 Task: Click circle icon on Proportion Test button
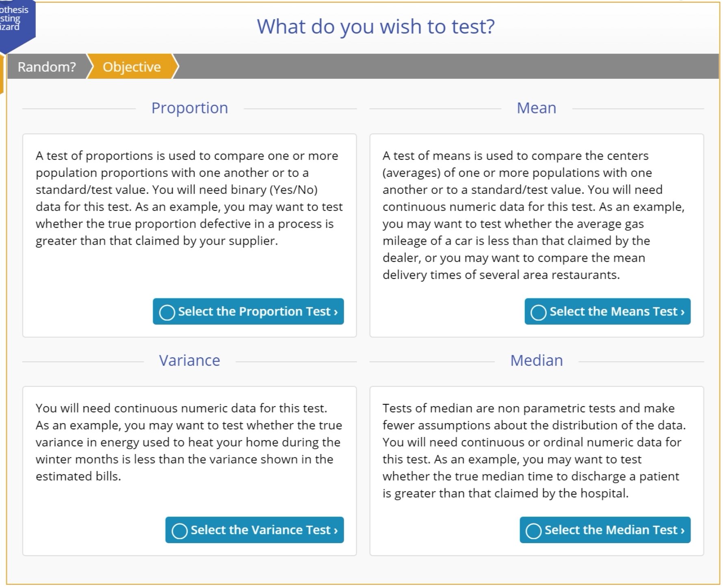[x=167, y=312]
